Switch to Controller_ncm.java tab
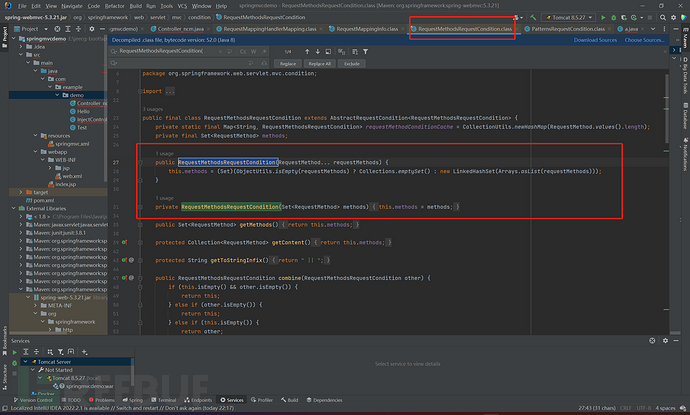The width and height of the screenshot is (690, 415). point(180,29)
